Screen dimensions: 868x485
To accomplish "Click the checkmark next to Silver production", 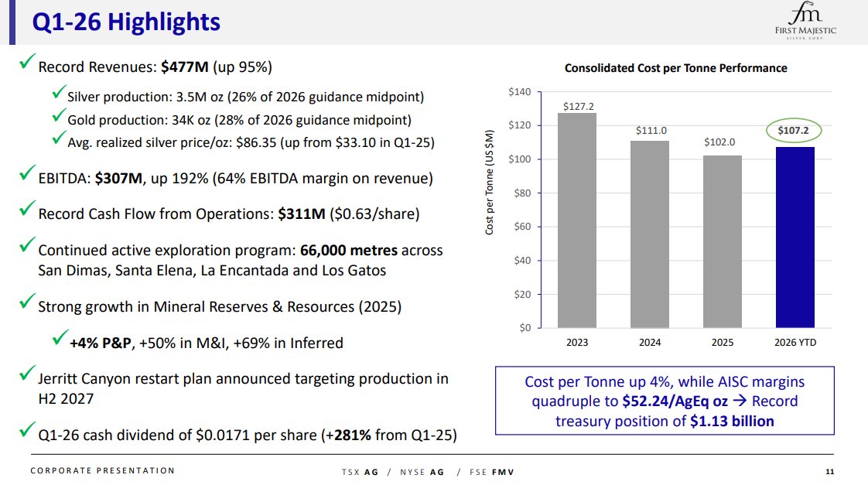I will pos(60,93).
